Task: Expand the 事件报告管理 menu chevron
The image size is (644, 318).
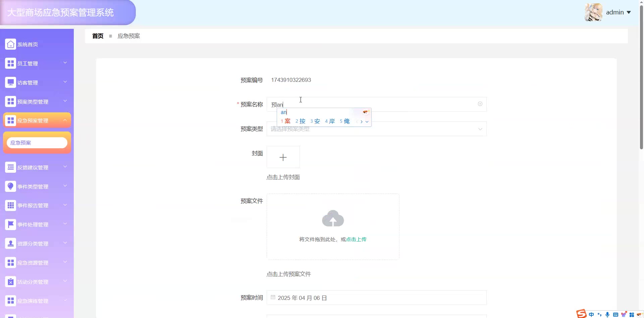Action: click(x=65, y=205)
